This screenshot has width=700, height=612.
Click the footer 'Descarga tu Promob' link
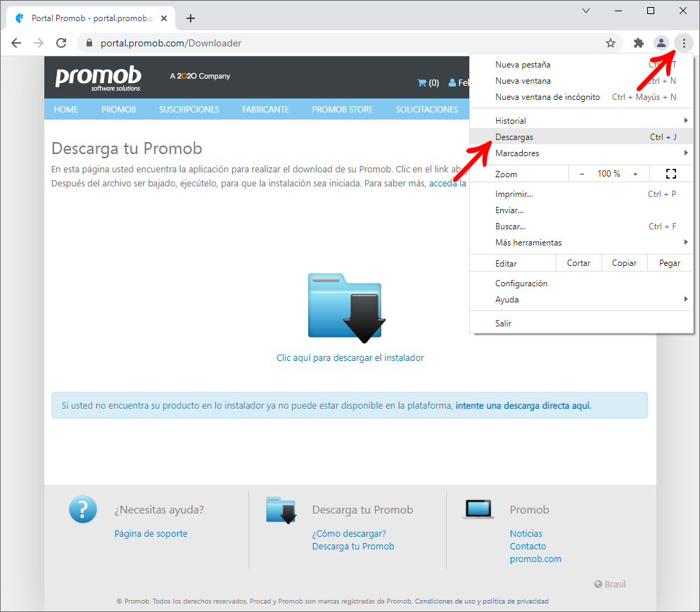click(353, 547)
